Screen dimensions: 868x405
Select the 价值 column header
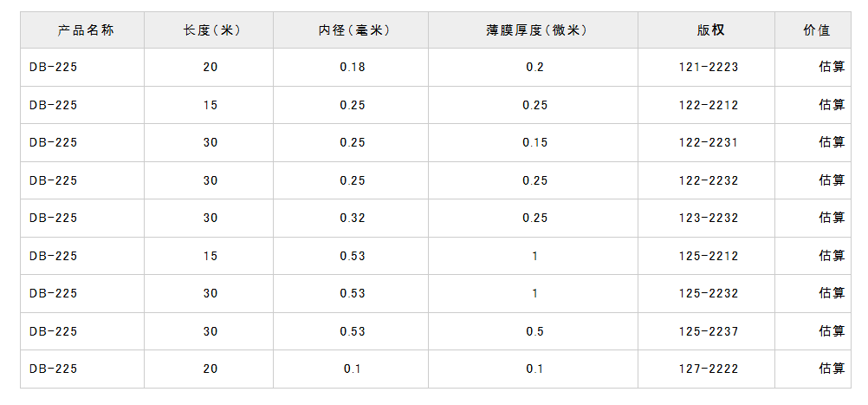pyautogui.click(x=816, y=30)
